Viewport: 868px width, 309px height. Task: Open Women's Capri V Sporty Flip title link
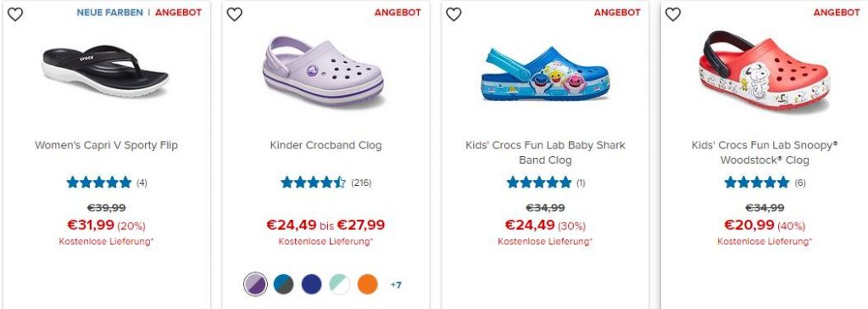click(x=106, y=145)
